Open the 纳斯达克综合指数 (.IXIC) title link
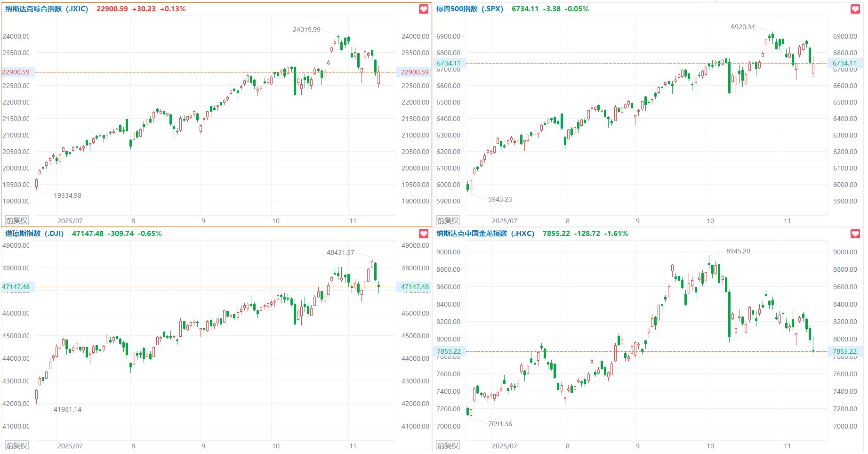The height and width of the screenshot is (454, 868). (47, 9)
